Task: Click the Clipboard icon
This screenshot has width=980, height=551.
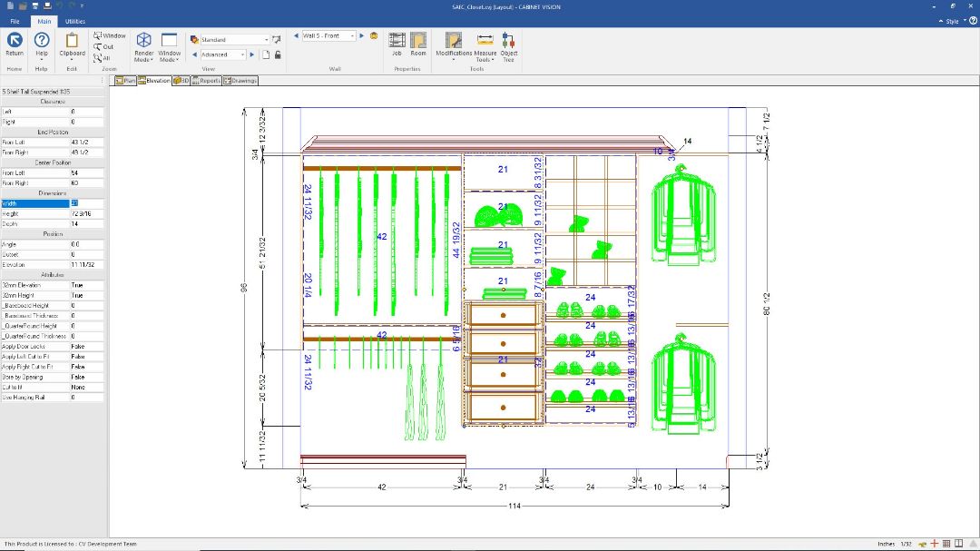Action: 73,41
